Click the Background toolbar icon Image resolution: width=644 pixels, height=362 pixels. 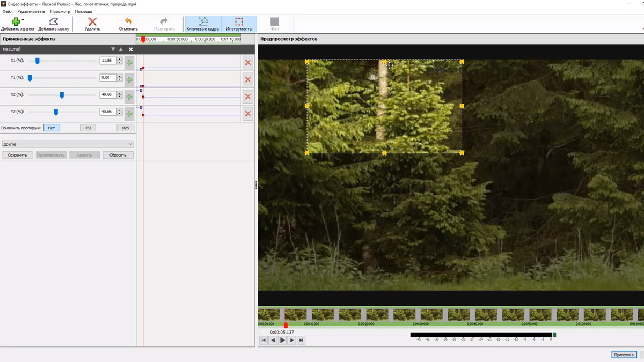click(x=275, y=21)
